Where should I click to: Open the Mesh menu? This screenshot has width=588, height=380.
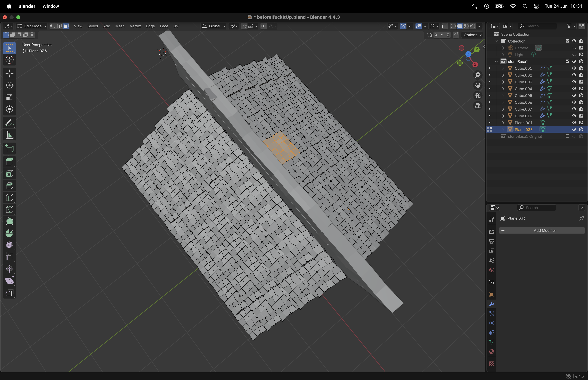120,26
